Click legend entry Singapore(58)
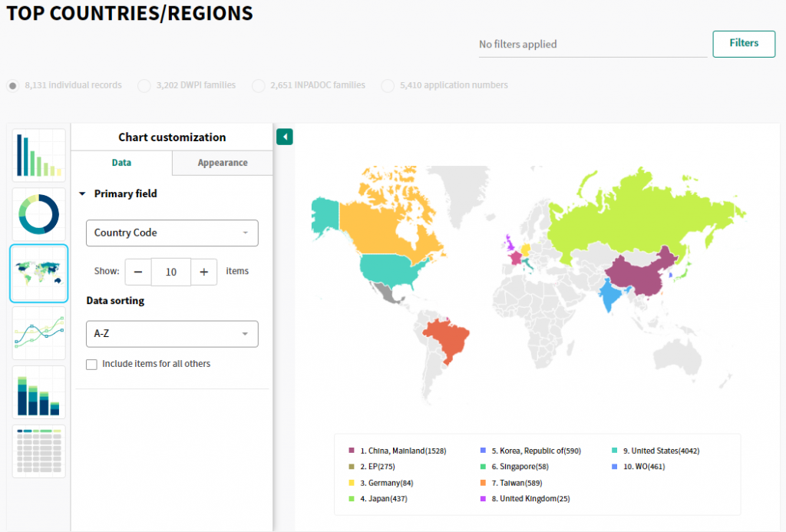Image resolution: width=786 pixels, height=532 pixels. click(520, 466)
